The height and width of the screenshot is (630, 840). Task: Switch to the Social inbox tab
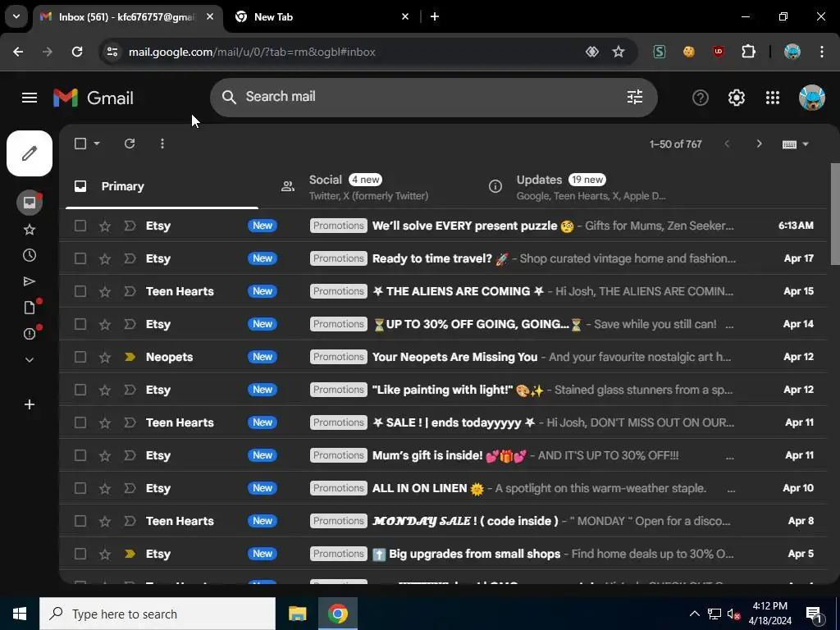368,186
